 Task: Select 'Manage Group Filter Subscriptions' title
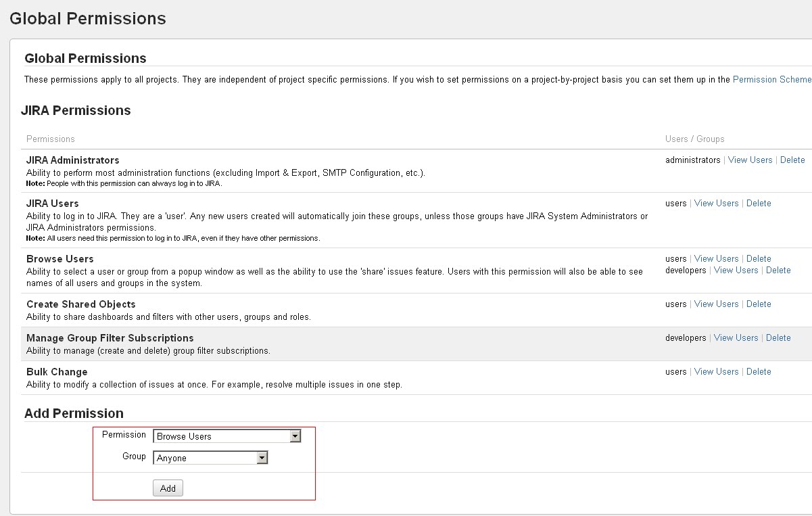click(x=110, y=338)
